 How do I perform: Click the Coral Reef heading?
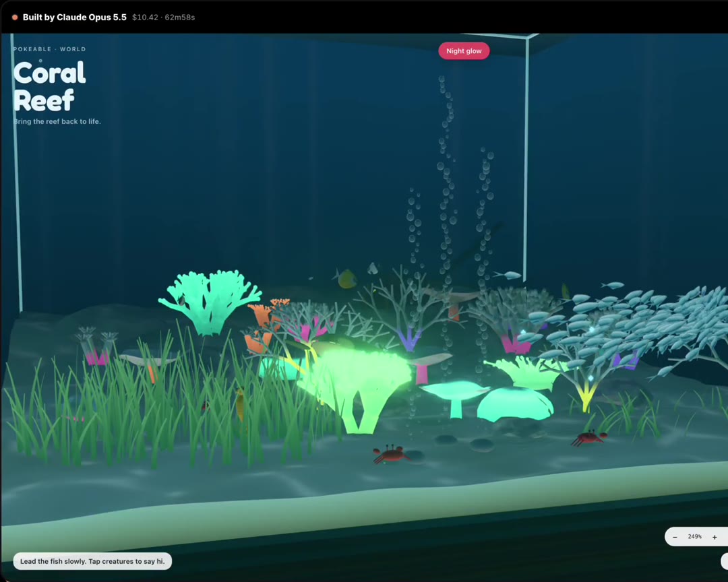pos(49,86)
